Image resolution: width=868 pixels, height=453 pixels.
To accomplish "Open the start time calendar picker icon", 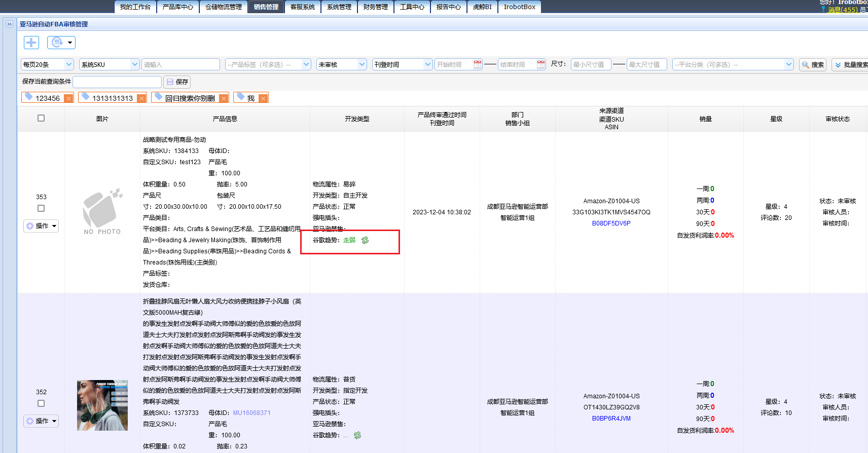I will pyautogui.click(x=478, y=64).
